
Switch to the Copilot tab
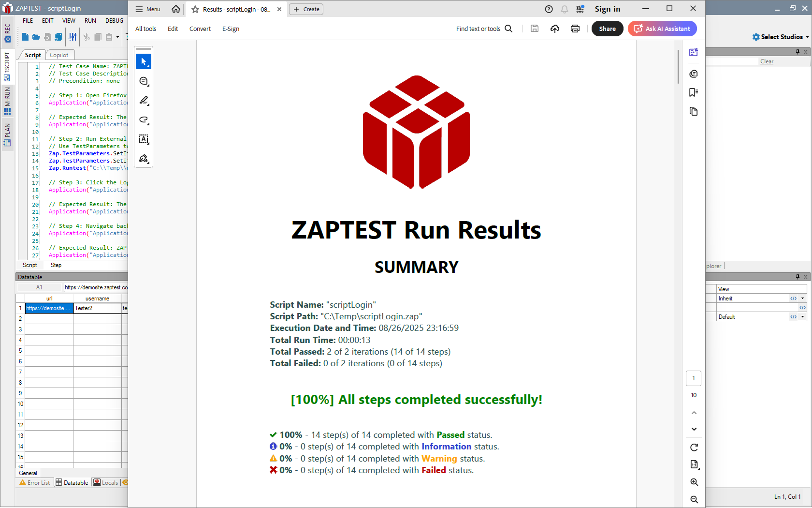click(x=59, y=55)
